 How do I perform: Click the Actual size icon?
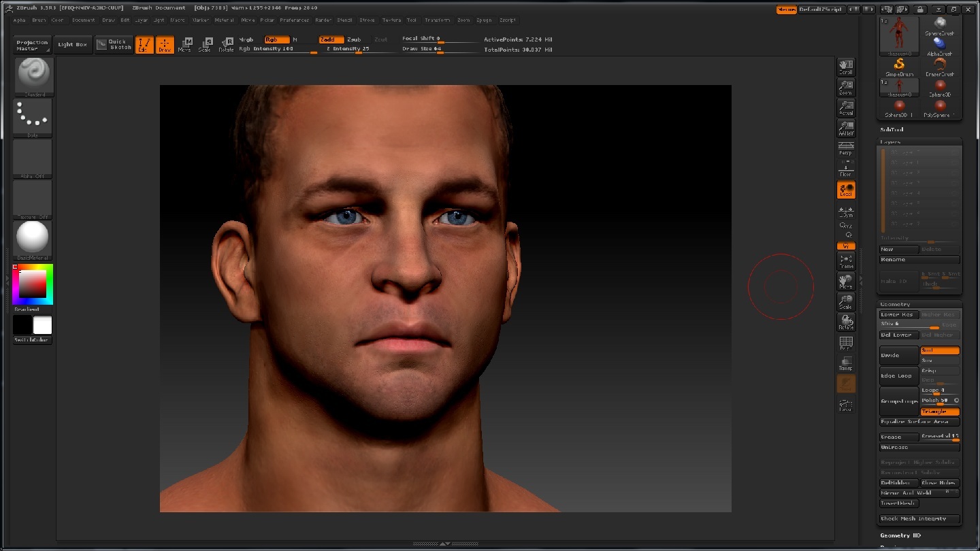[846, 107]
